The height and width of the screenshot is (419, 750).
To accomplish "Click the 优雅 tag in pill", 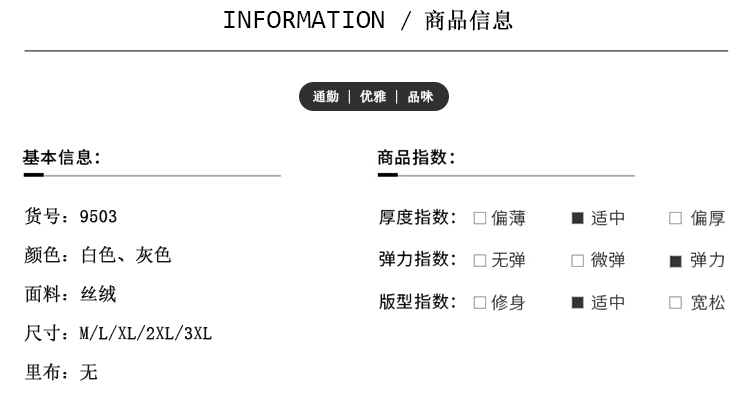I will pos(373,97).
